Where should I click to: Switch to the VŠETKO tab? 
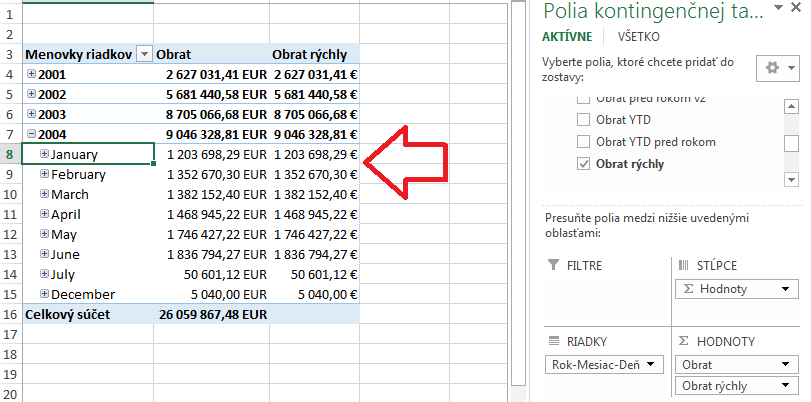coord(638,36)
